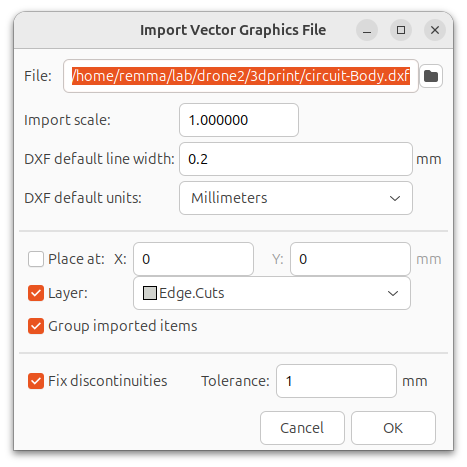467x467 pixels.
Task: Click the Cancel button
Action: tap(302, 428)
